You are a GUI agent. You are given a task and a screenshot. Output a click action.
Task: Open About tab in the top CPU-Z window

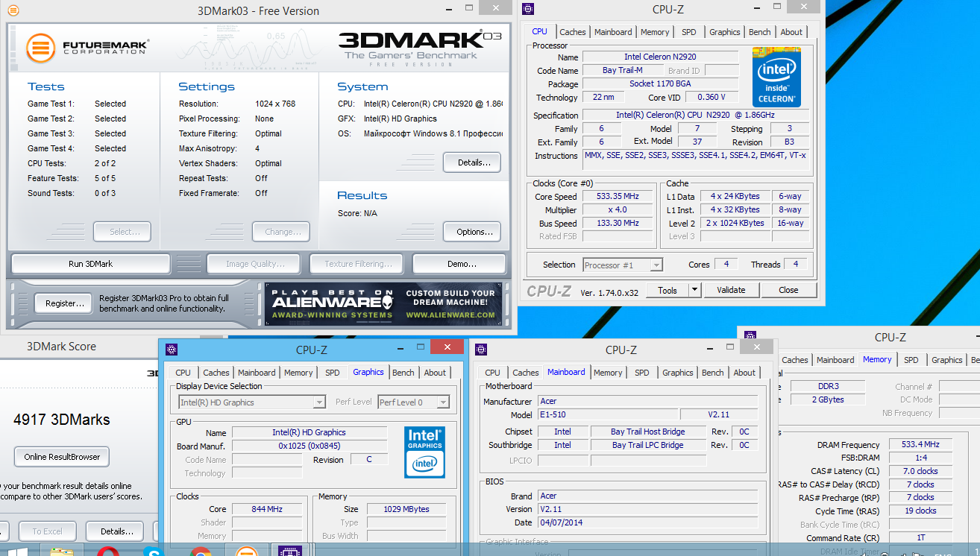791,32
